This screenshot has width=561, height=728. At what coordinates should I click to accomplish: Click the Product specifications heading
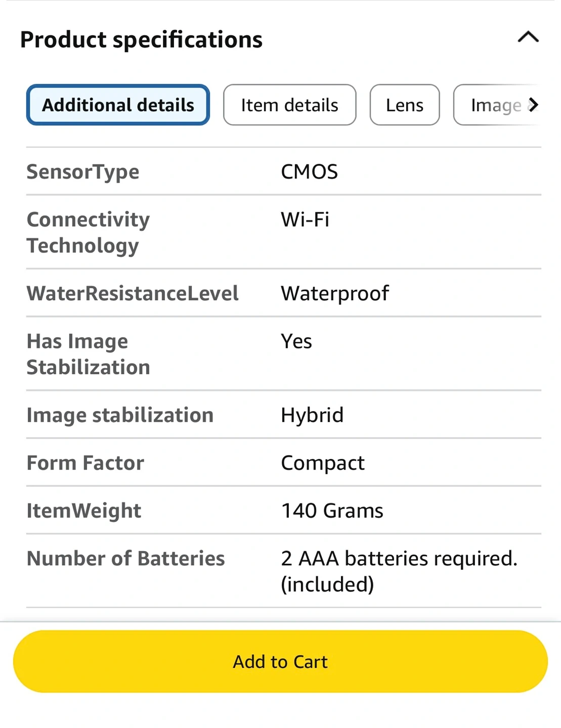coord(141,39)
